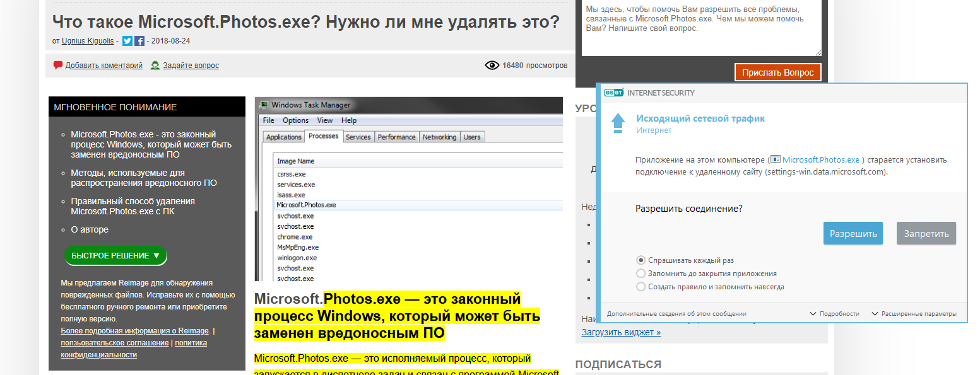Switch to the Networking tab
The image size is (980, 375).
440,137
